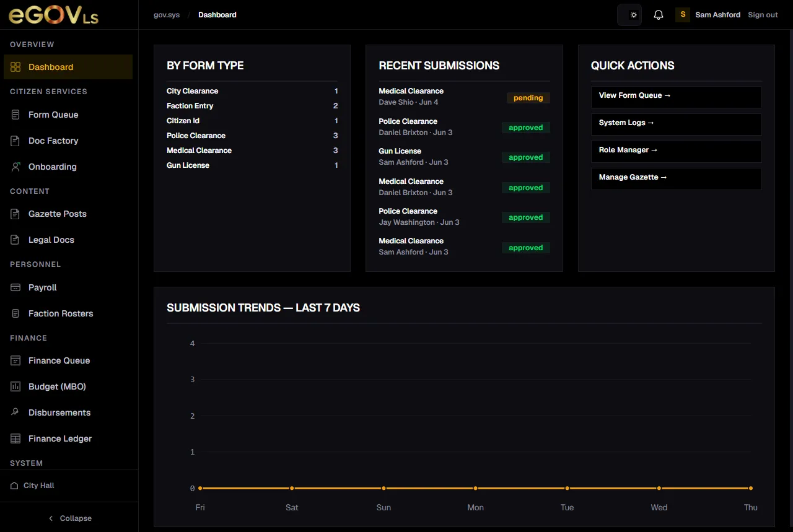Open Finance Queue from sidebar
This screenshot has width=793, height=532.
tap(68, 360)
